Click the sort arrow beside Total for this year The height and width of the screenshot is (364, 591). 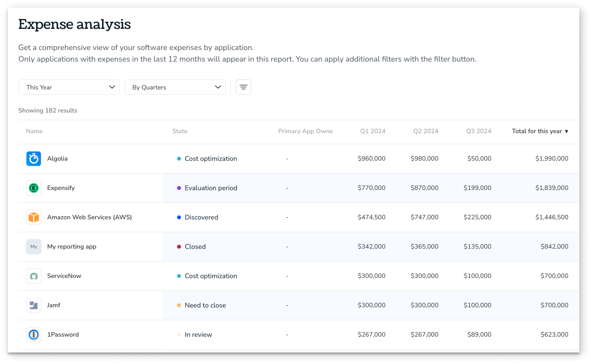point(566,131)
